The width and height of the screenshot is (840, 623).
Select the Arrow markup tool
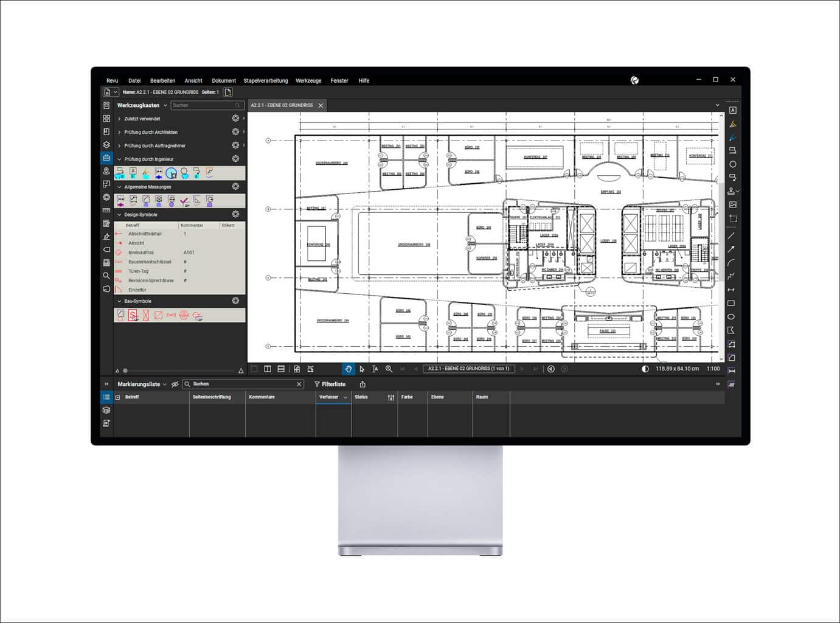point(731,249)
